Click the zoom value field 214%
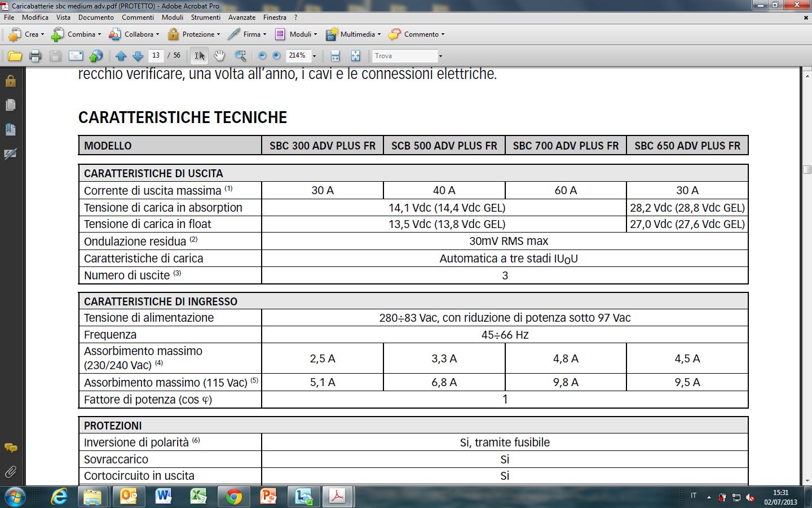This screenshot has height=508, width=812. 298,55
